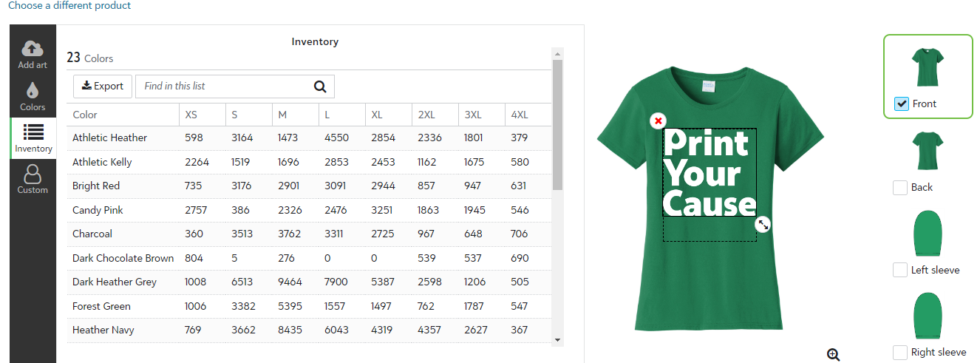This screenshot has height=363, width=980.
Task: Click the Find in this list field
Action: [222, 86]
